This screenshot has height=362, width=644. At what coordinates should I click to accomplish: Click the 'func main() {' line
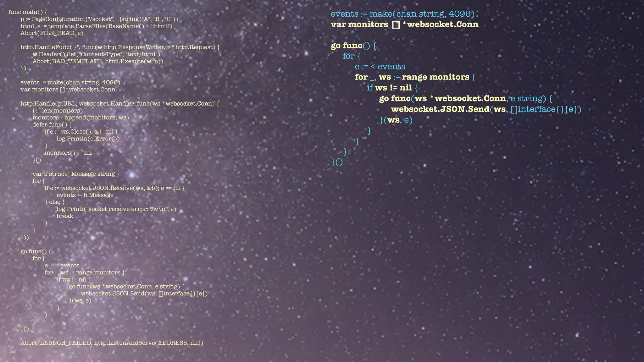(28, 12)
